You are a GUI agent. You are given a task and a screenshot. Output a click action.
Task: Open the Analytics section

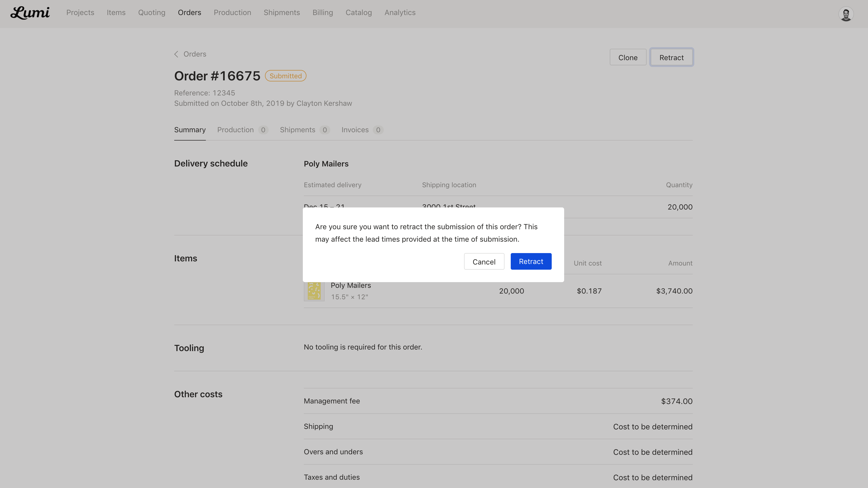click(x=400, y=12)
